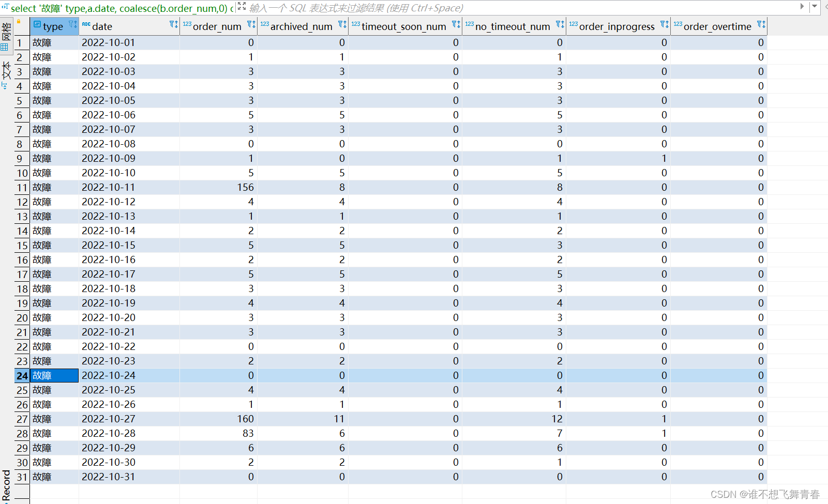Click the date cell 2022-10-01

coord(129,42)
